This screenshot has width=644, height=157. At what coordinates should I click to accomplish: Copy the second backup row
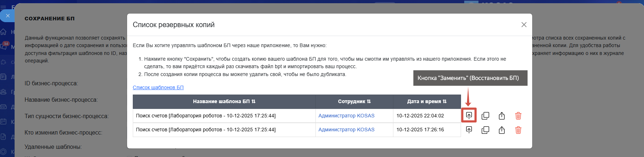click(x=485, y=130)
